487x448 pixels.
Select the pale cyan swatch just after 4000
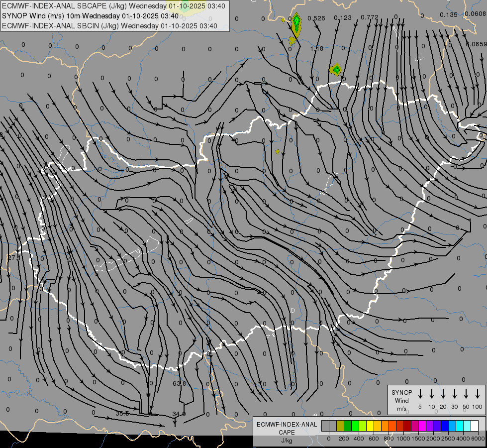pos(467,426)
